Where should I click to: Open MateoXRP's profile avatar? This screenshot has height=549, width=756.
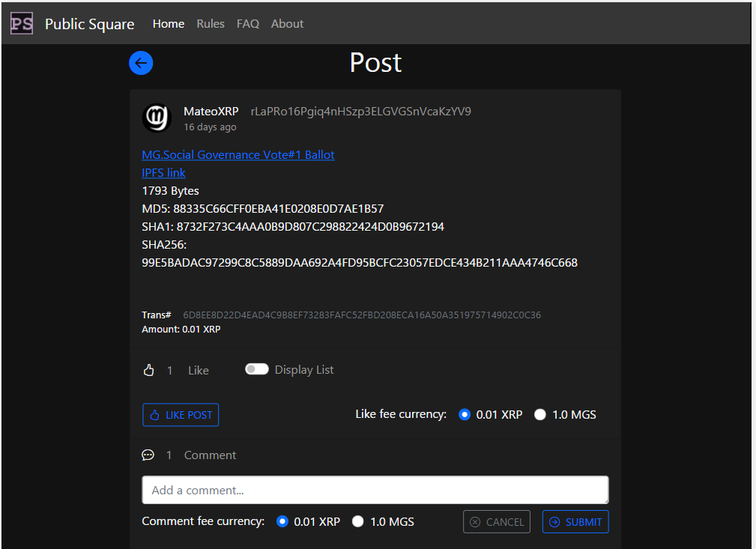coord(157,118)
